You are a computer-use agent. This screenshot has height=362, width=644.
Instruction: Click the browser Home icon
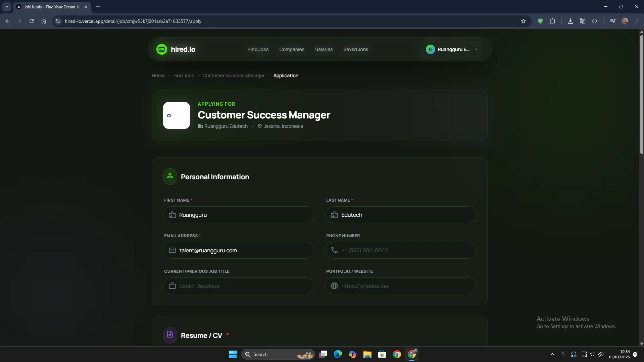pyautogui.click(x=44, y=21)
